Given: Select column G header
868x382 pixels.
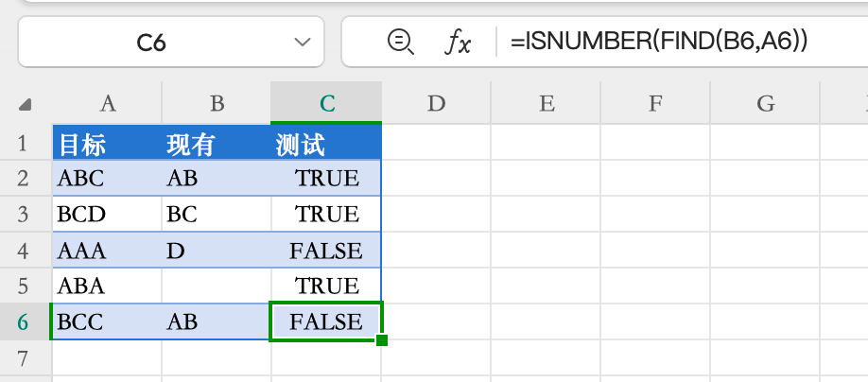Looking at the screenshot, I should coord(765,103).
